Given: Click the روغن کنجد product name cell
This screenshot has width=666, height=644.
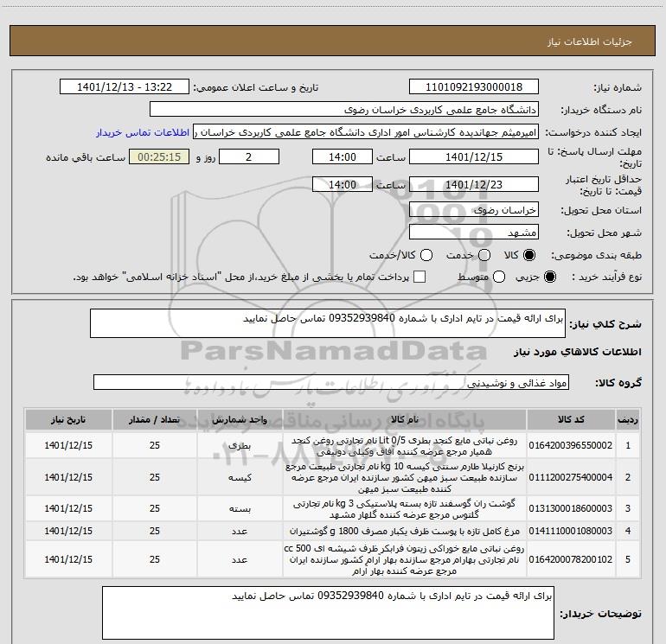Looking at the screenshot, I should coord(405,445).
